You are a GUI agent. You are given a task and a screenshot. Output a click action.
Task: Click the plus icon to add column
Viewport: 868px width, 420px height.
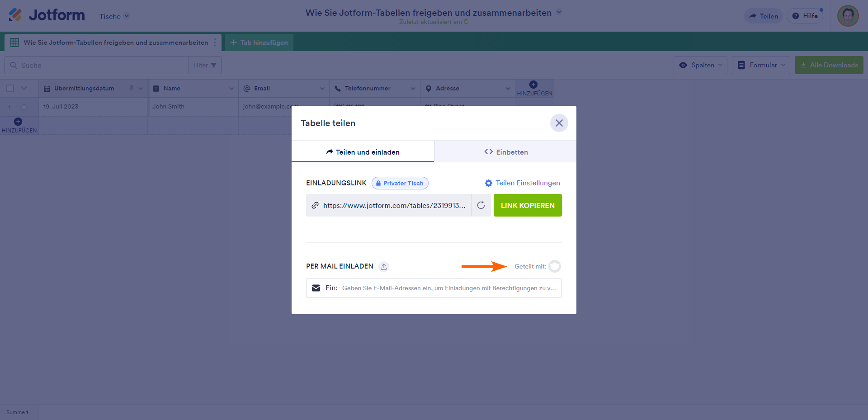pyautogui.click(x=533, y=85)
